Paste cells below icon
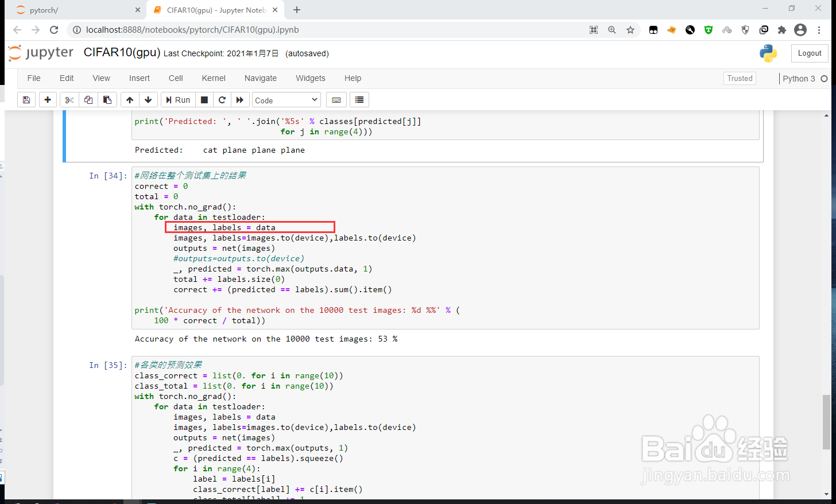Viewport: 836px width, 504px height. click(107, 100)
